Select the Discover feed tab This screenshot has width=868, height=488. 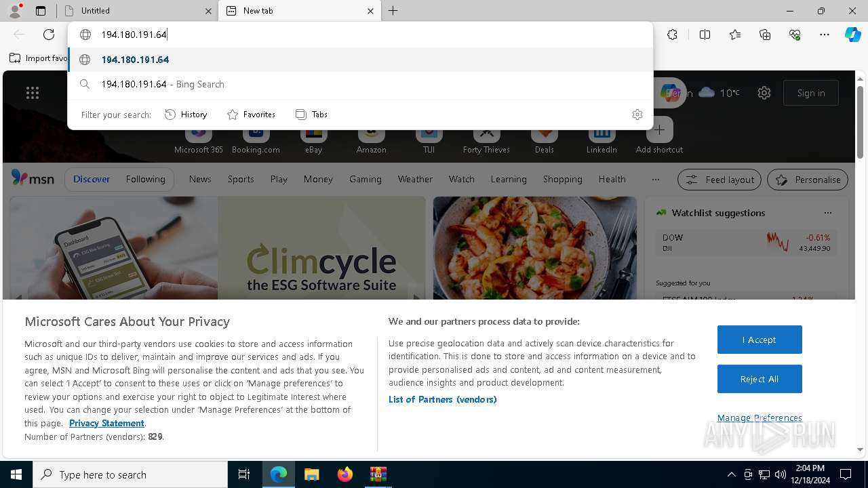pos(92,179)
